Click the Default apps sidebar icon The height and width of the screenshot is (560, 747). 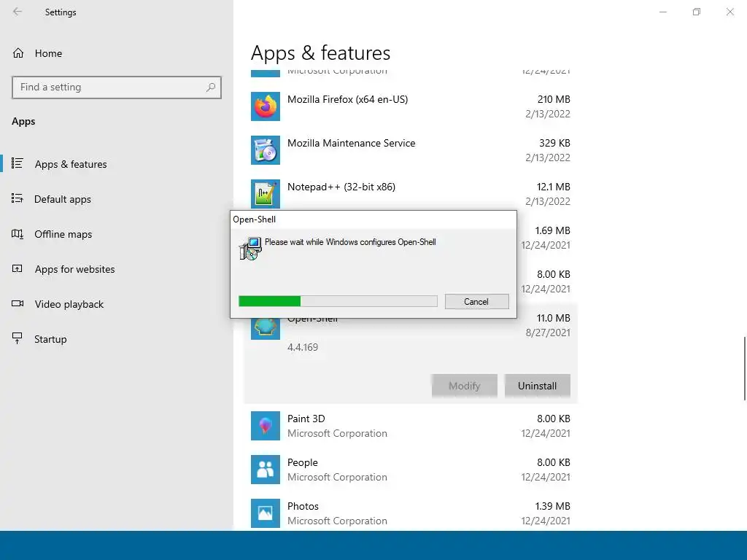18,198
